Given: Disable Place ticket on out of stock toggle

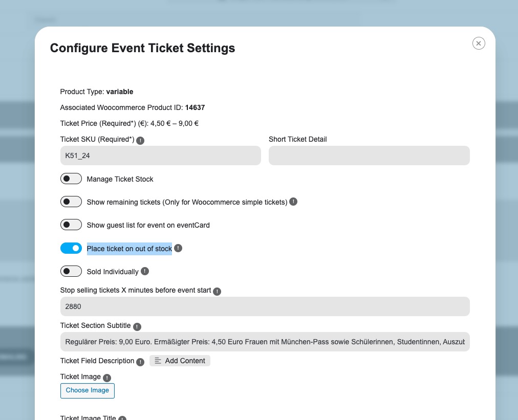Looking at the screenshot, I should 71,248.
